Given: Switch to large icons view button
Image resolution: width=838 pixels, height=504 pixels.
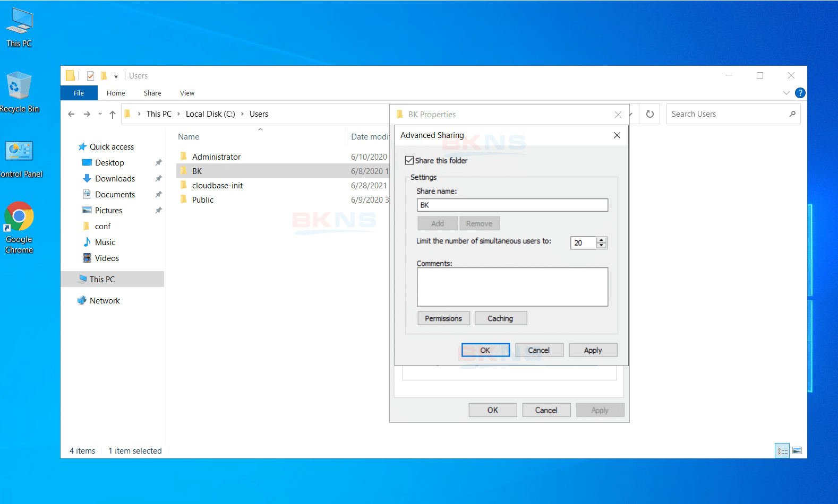Looking at the screenshot, I should point(797,450).
